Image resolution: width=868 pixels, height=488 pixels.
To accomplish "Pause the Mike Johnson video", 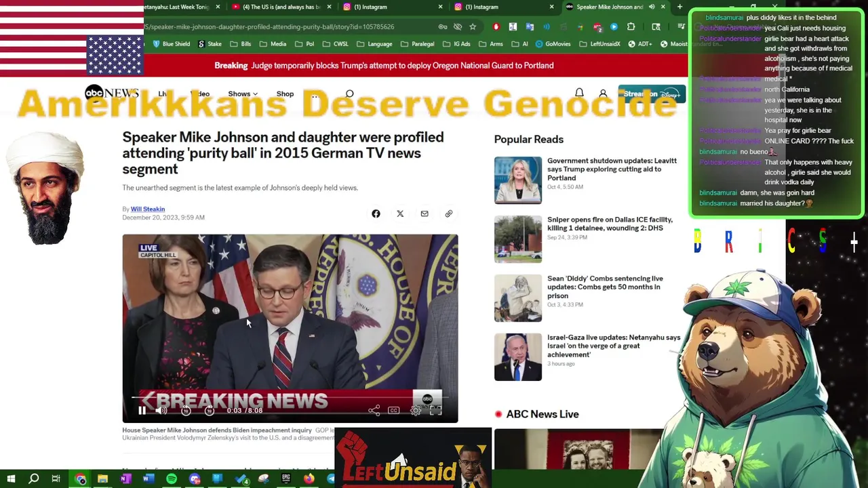I will [142, 410].
